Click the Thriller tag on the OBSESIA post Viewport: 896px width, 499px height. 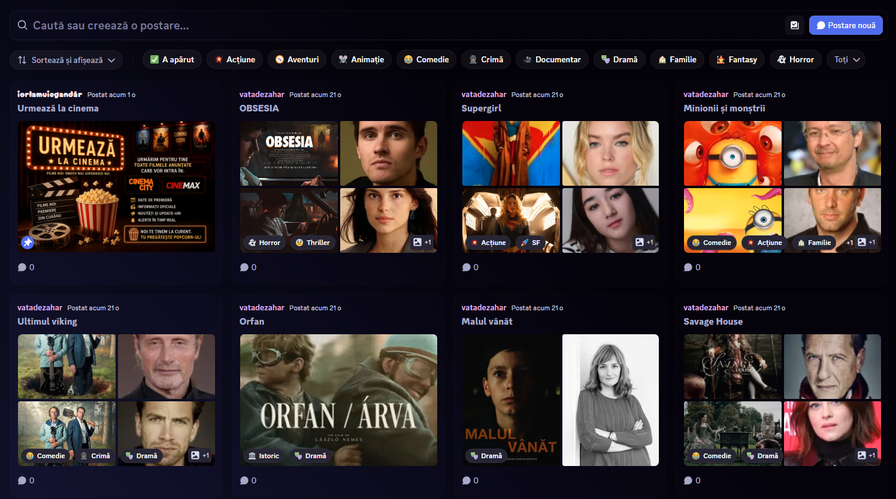pyautogui.click(x=313, y=242)
